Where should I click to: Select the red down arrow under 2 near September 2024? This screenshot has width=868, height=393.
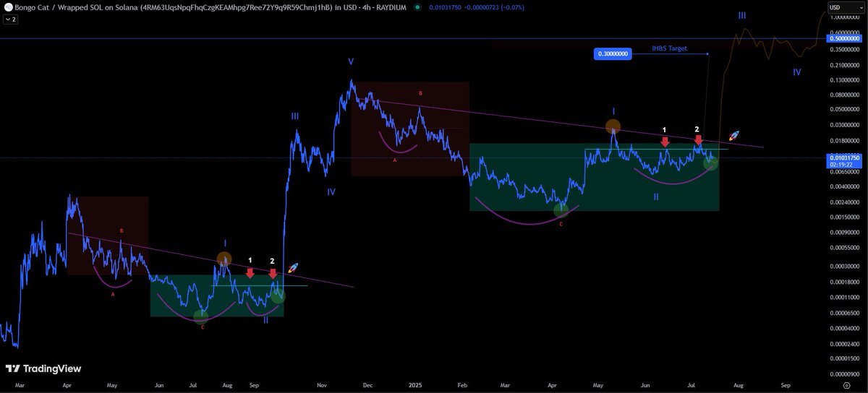point(273,274)
